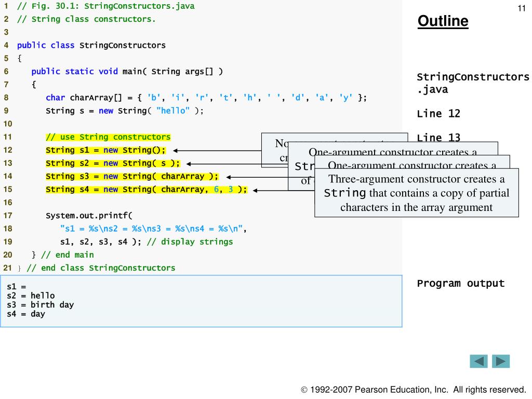Click the end main comment
This screenshot has height=399, width=532.
tap(67, 255)
